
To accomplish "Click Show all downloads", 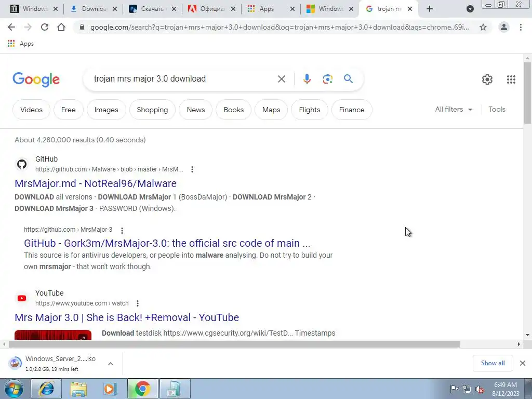I will tap(493, 363).
